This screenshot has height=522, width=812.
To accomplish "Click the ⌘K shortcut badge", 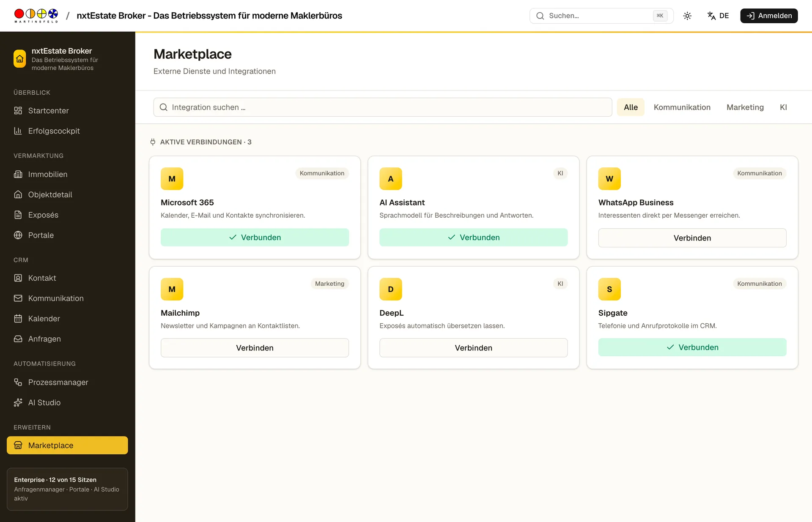I will point(660,16).
